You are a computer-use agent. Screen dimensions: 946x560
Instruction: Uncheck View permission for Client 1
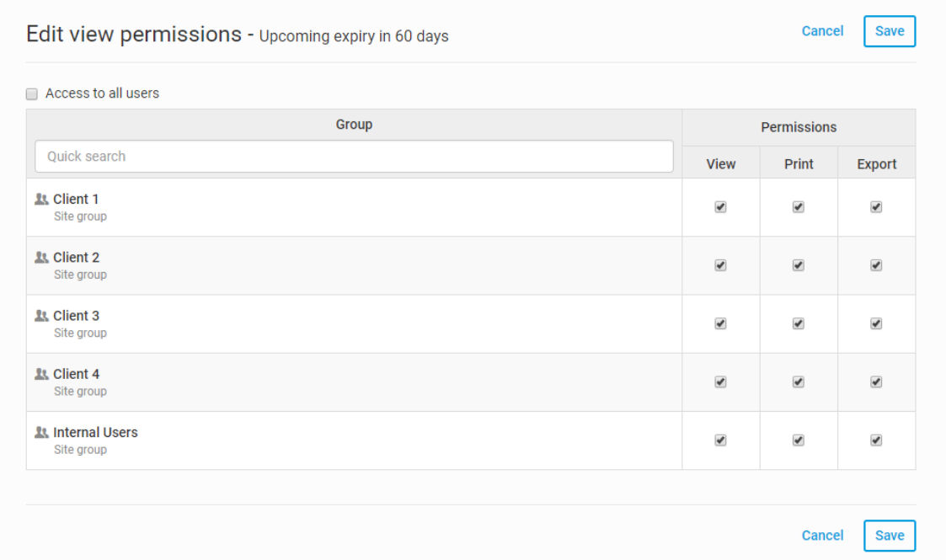coord(720,207)
